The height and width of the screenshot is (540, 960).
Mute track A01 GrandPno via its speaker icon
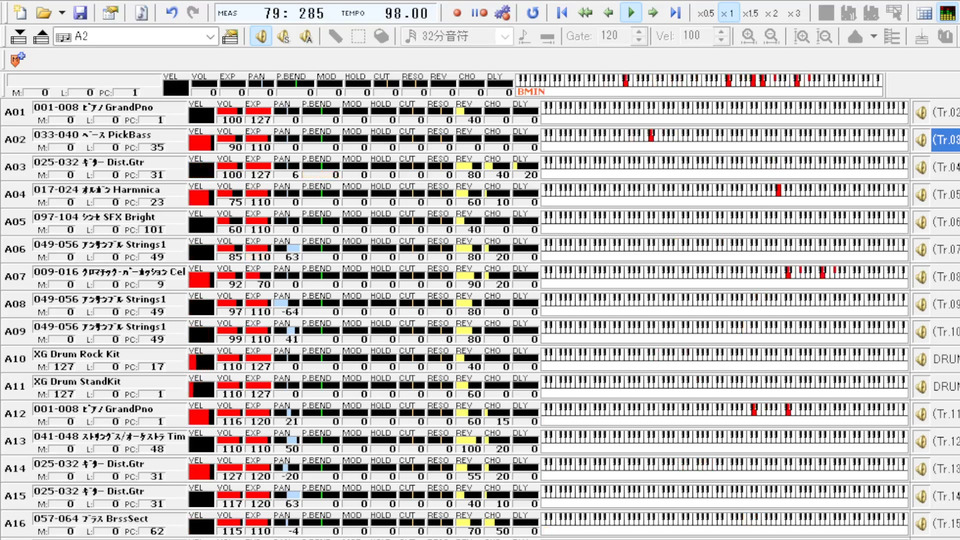tap(921, 112)
